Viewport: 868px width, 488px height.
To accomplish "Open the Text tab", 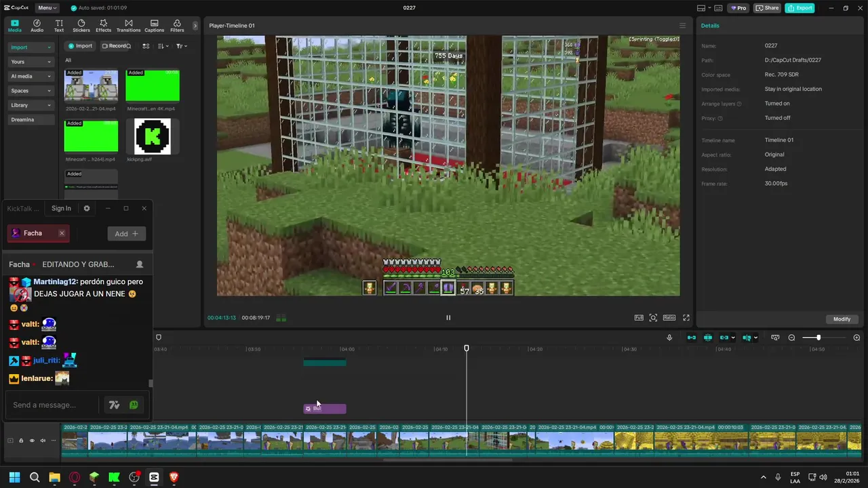I will (59, 26).
